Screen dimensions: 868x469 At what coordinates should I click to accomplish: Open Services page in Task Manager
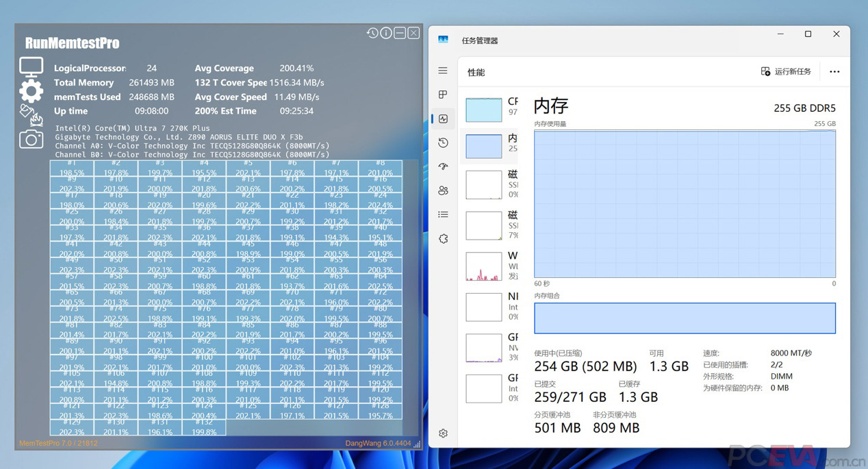(x=443, y=239)
